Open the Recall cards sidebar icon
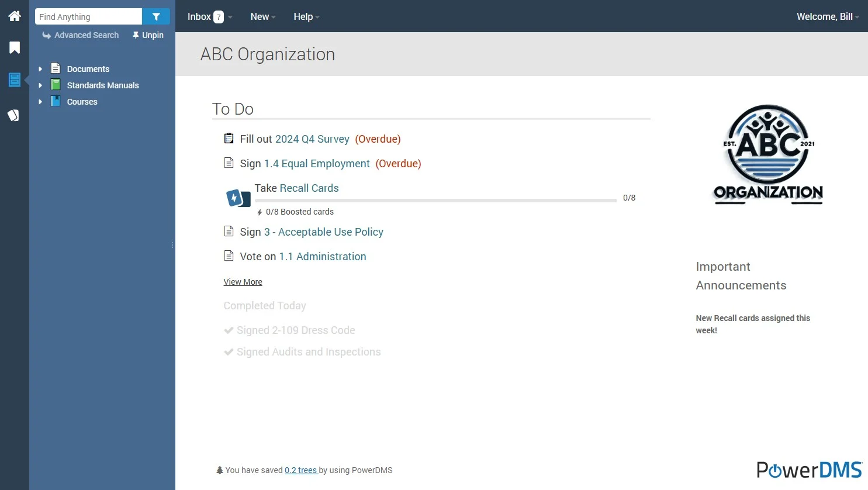Screen dimensions: 868x490 [13, 115]
